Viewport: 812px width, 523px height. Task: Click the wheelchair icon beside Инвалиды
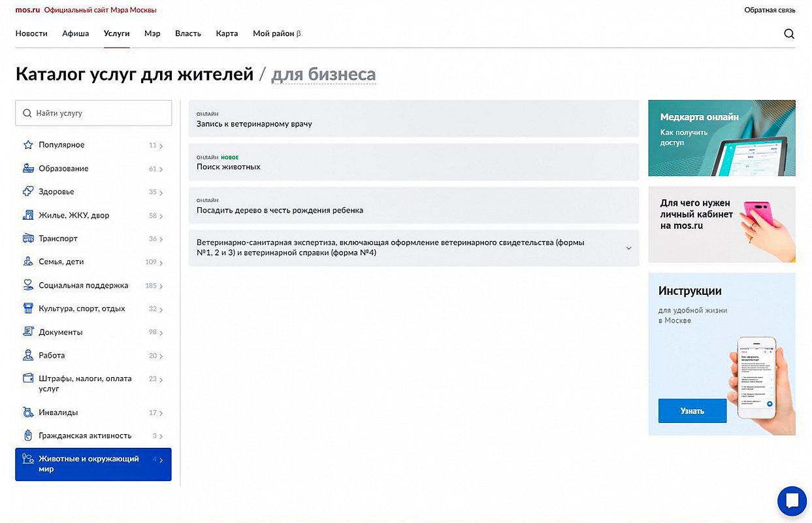(x=28, y=413)
